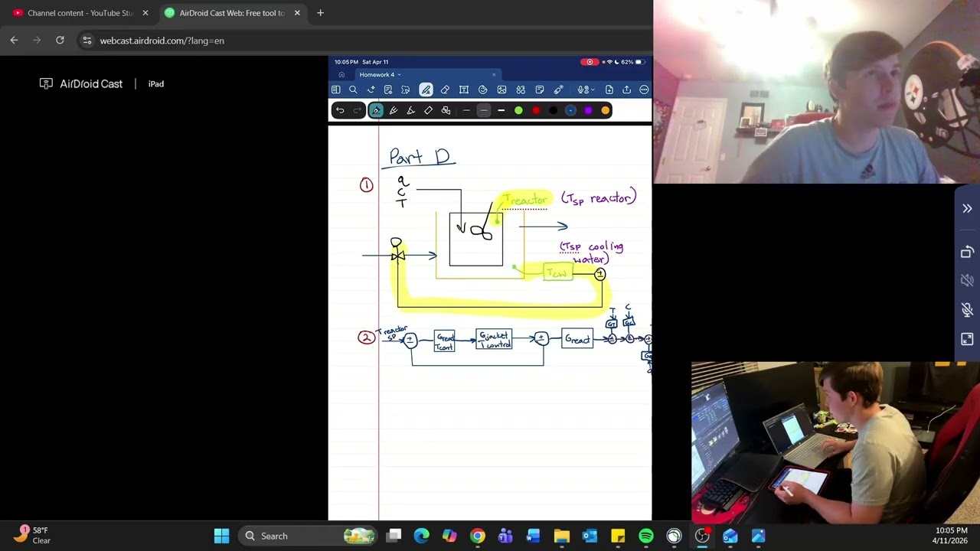Collapse the AirDroid side panel chevrons
Screen dimensions: 980x551
coord(967,209)
